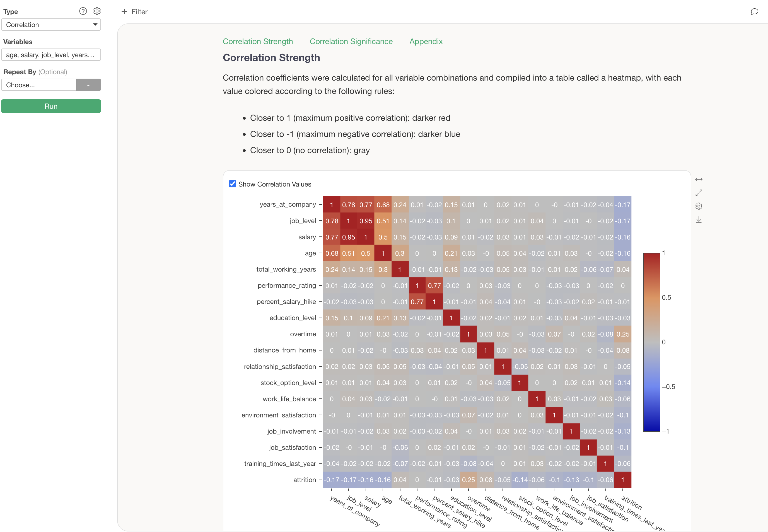Click the chart download icon
Viewport: 768px width, 532px height.
(x=699, y=220)
